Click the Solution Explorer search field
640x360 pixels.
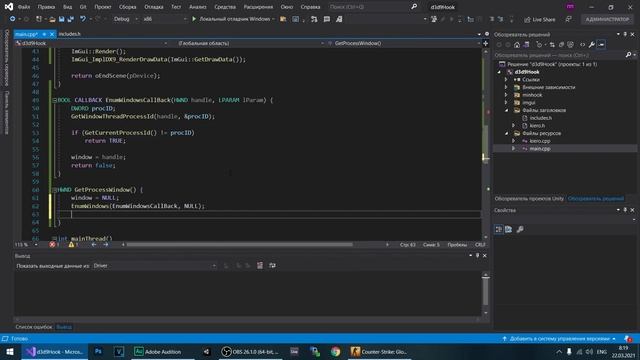point(559,55)
